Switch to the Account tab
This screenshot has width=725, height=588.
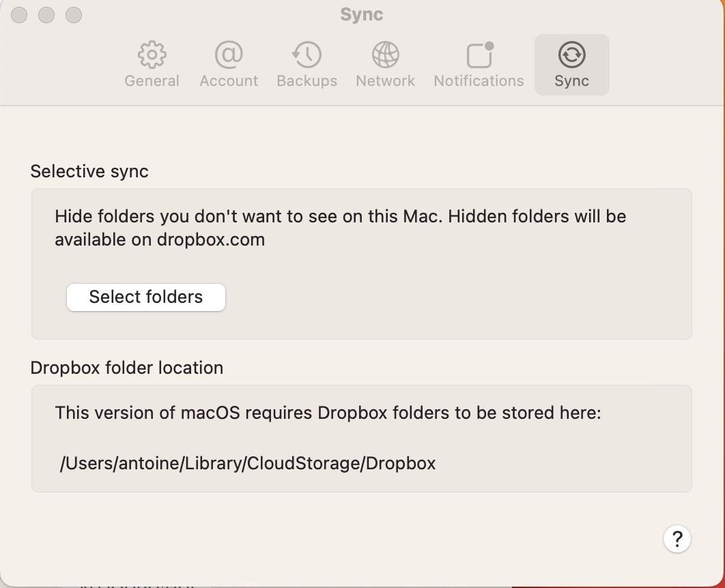coord(229,65)
